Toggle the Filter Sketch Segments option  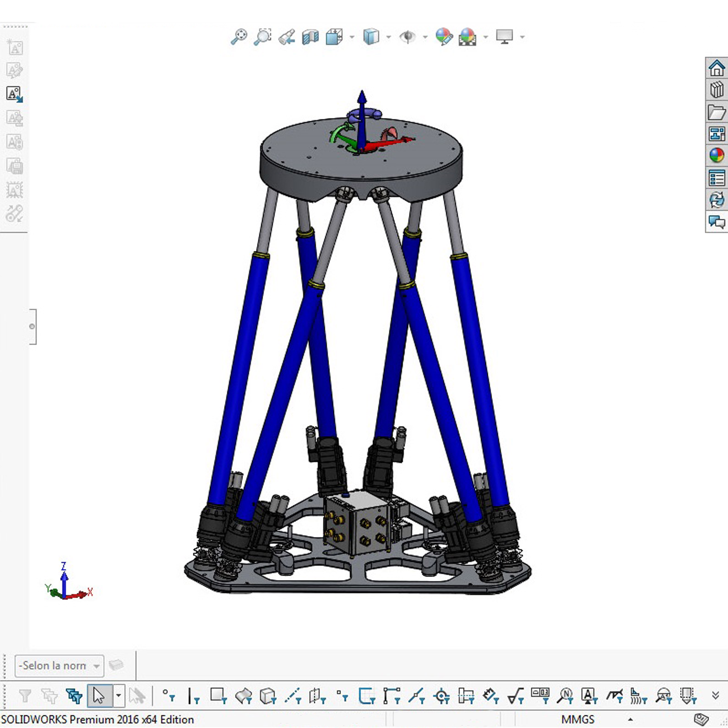pyautogui.click(x=392, y=696)
